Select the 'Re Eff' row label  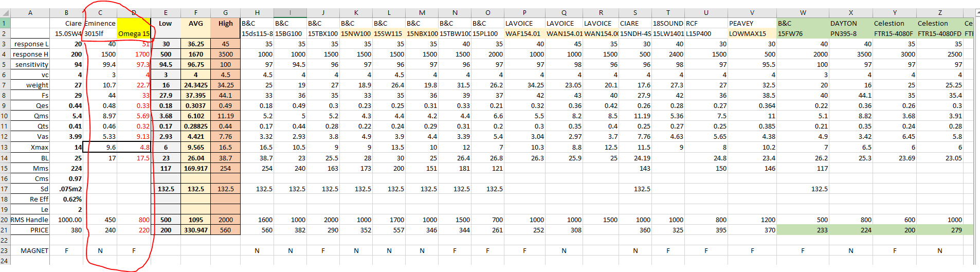(x=30, y=199)
